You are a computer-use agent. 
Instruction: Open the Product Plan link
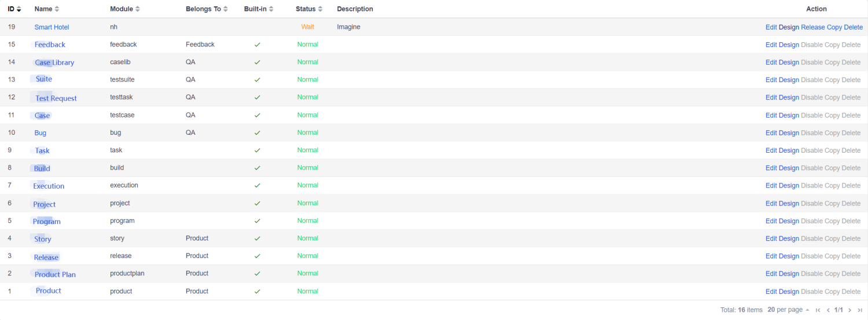pyautogui.click(x=55, y=274)
